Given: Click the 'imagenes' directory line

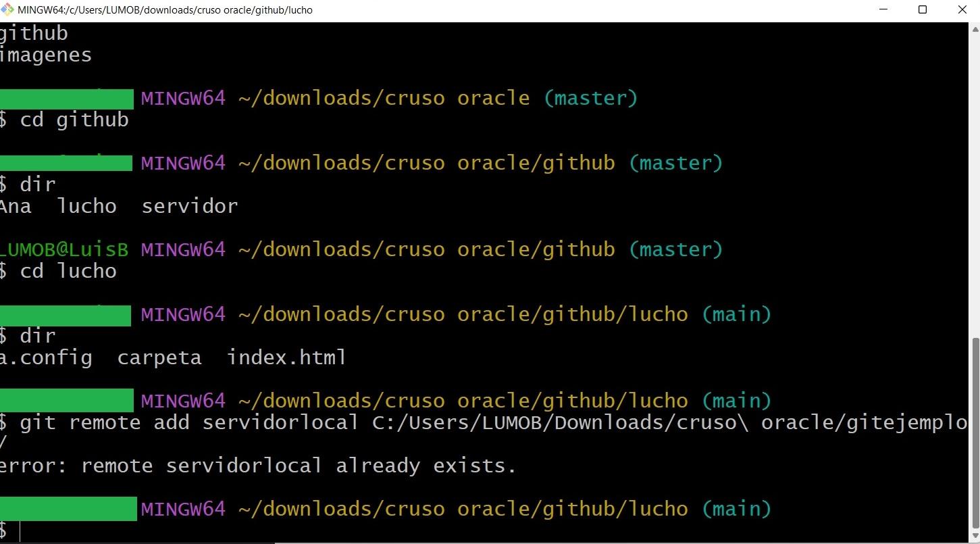Looking at the screenshot, I should [x=46, y=55].
